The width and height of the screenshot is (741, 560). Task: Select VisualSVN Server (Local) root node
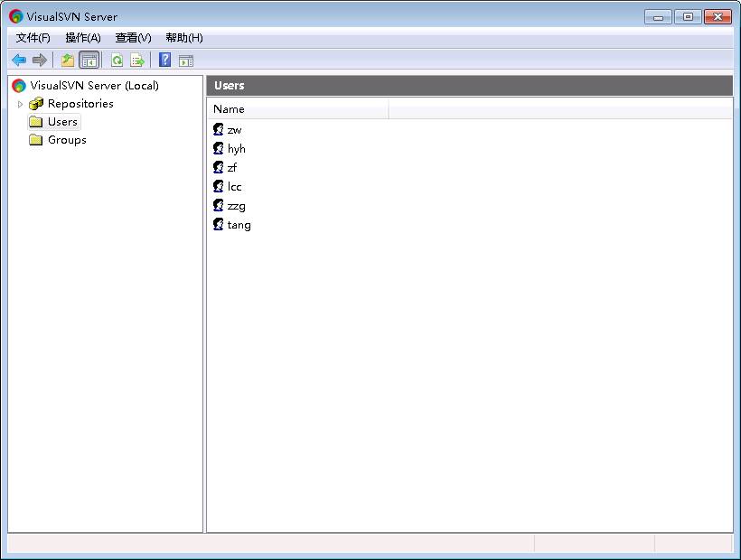(x=95, y=86)
